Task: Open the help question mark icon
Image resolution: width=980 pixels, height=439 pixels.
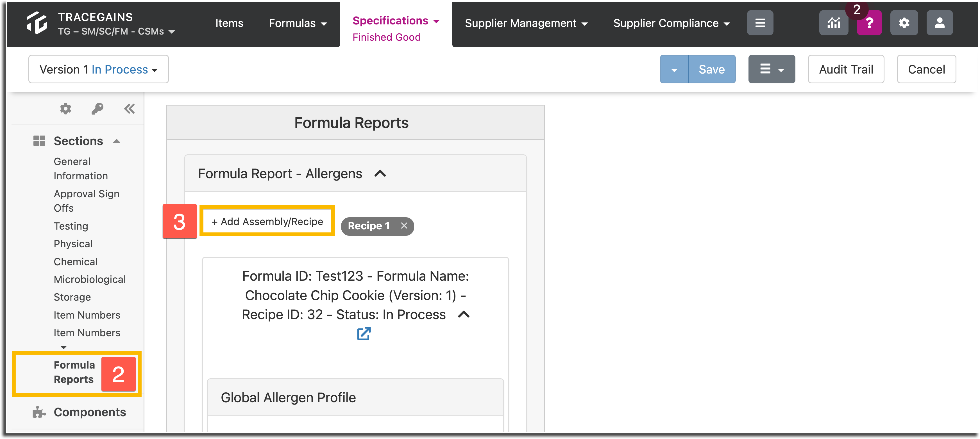Action: [869, 23]
